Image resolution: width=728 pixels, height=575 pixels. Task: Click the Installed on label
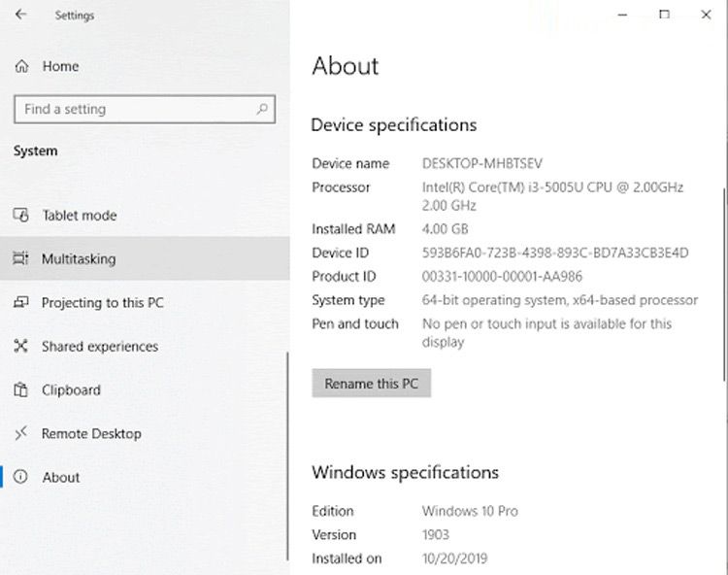coord(347,558)
